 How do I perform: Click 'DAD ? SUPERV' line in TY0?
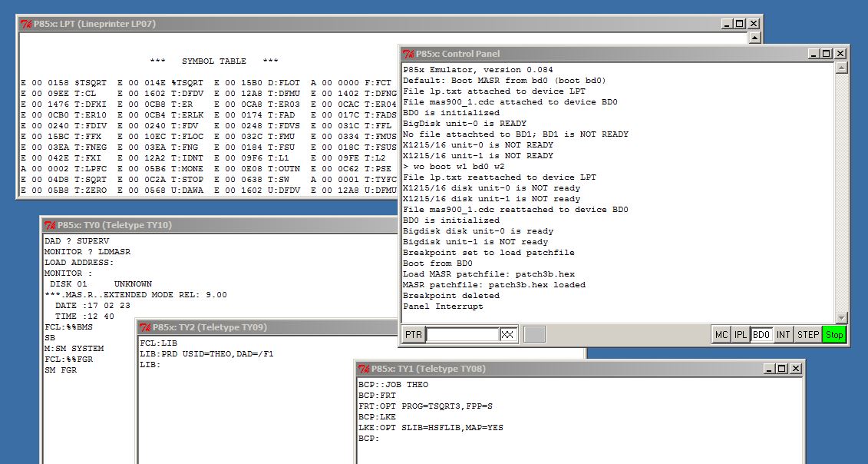pos(77,241)
